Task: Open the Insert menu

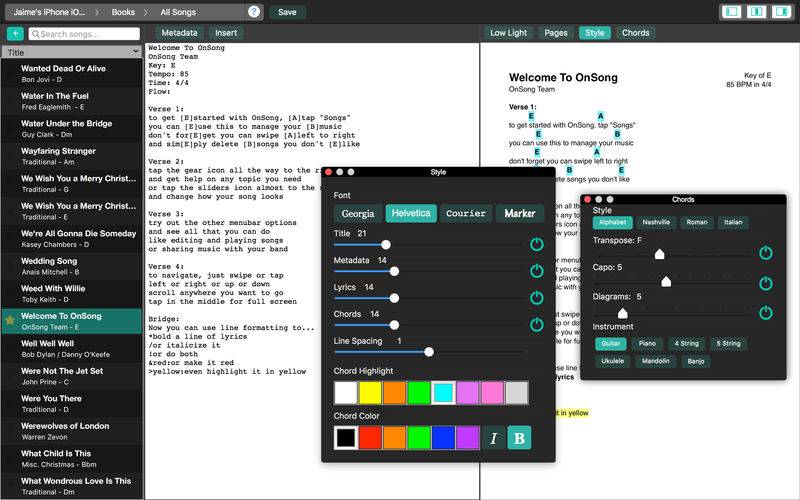Action: click(x=226, y=33)
